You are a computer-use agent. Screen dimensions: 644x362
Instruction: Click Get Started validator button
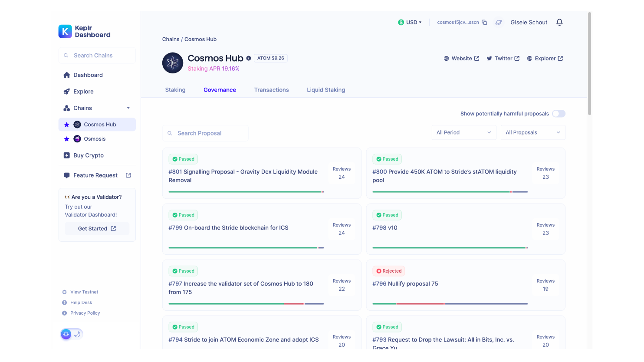coord(97,229)
